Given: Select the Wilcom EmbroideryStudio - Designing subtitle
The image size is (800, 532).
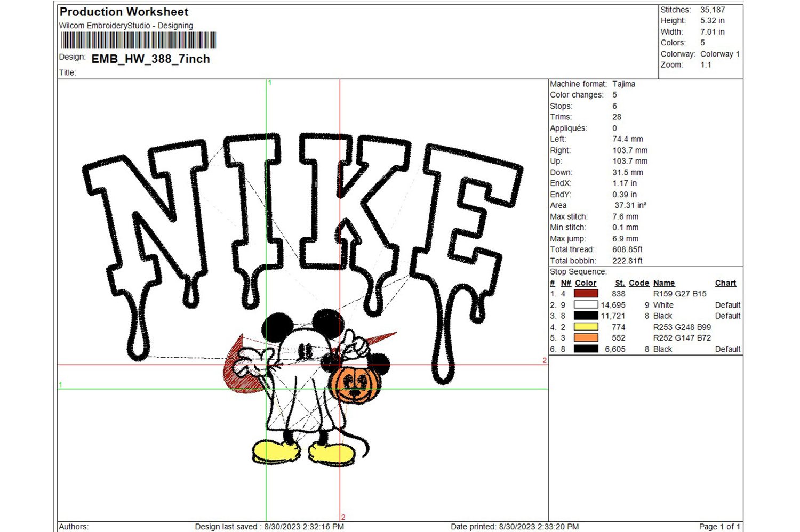Looking at the screenshot, I should [126, 26].
